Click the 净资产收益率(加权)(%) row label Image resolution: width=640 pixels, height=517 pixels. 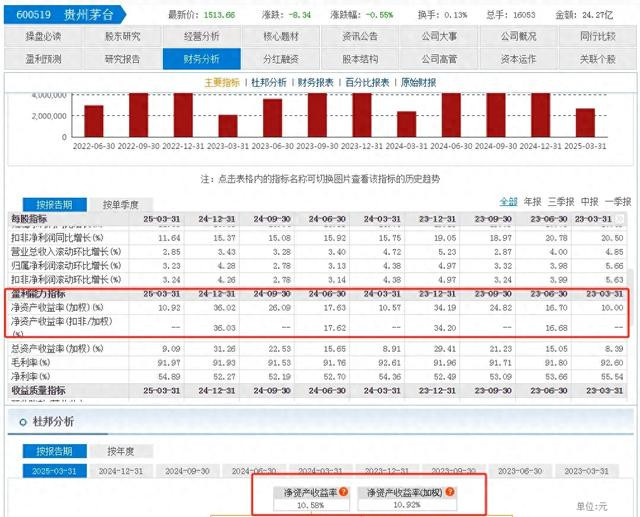58,307
